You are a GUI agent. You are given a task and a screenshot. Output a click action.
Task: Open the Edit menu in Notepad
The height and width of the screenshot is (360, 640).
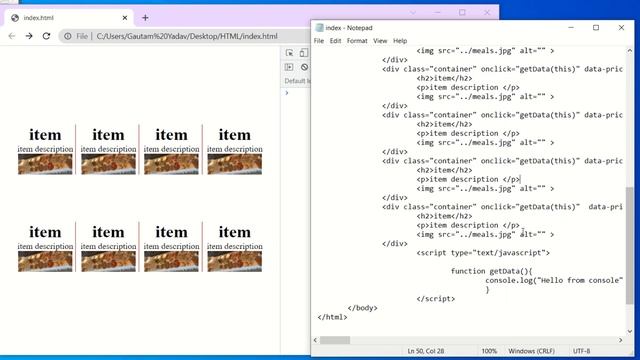click(336, 41)
